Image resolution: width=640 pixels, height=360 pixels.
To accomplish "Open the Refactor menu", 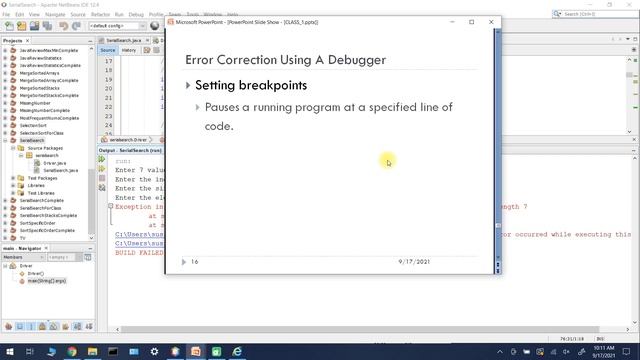I will (100, 14).
